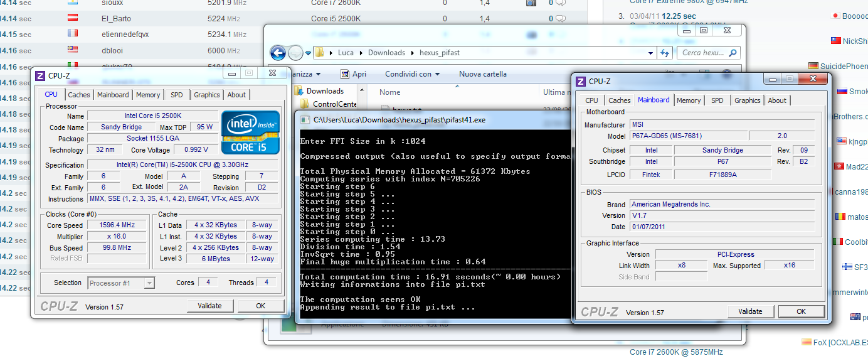Open dblooi user link
This screenshot has height=361, width=868.
[x=113, y=50]
